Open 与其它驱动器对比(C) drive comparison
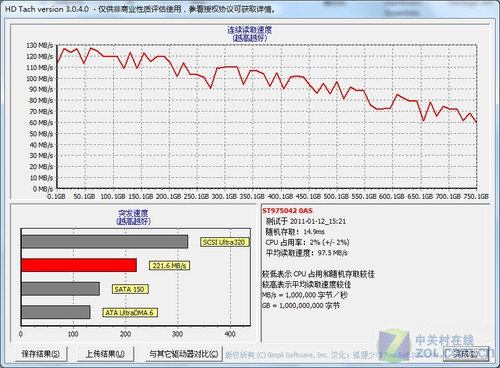This screenshot has height=368, width=500. [184, 354]
